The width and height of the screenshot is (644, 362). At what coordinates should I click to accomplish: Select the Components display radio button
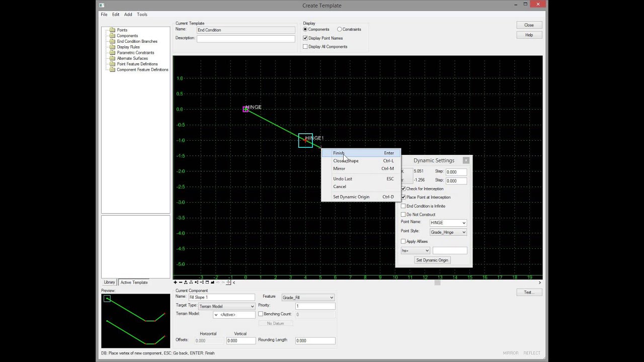coord(305,30)
